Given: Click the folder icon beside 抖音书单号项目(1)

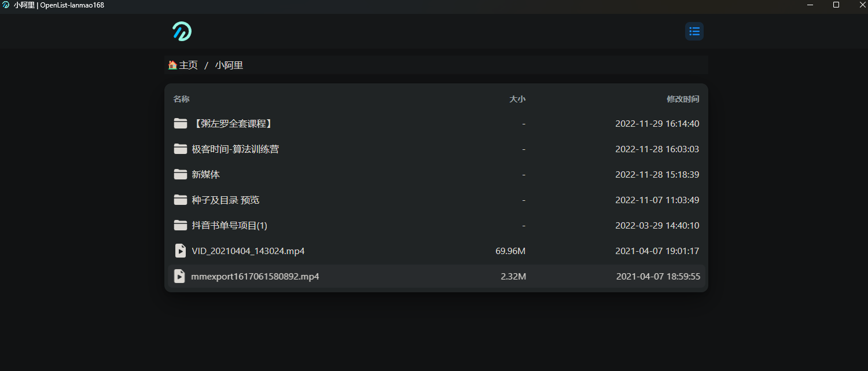Looking at the screenshot, I should point(181,225).
